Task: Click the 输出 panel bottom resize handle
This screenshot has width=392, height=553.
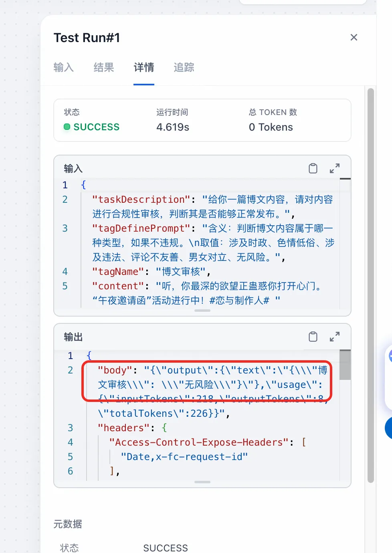Action: 202,482
